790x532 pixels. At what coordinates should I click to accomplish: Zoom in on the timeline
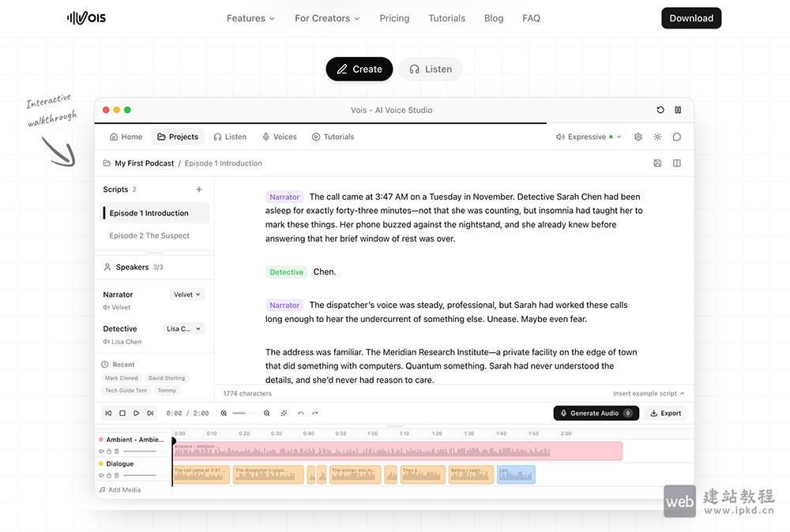266,413
